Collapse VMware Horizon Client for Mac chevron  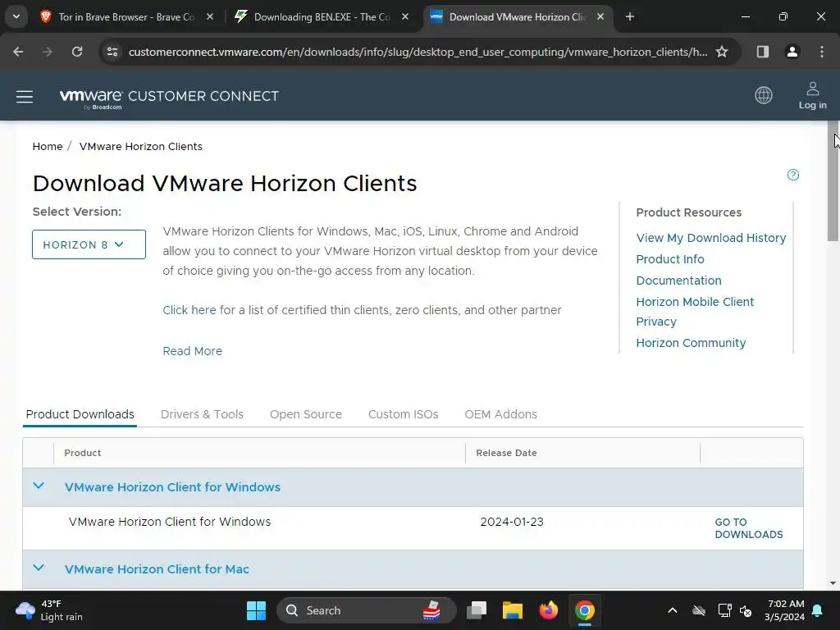pos(39,568)
